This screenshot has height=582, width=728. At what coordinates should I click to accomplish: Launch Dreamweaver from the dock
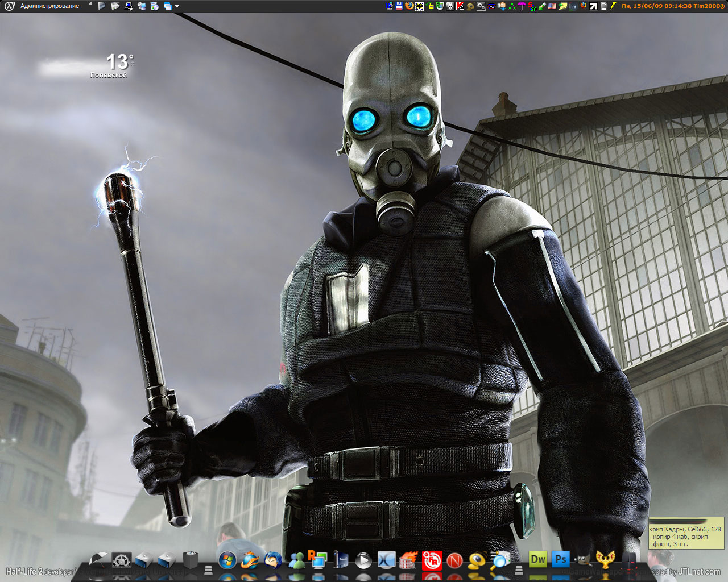click(537, 559)
